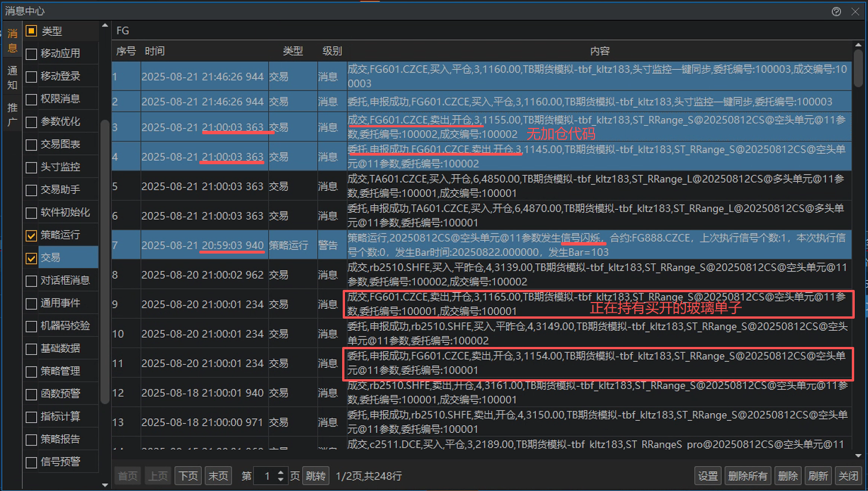
Task: Enable the 头寸监控 checkbox
Action: 32,167
